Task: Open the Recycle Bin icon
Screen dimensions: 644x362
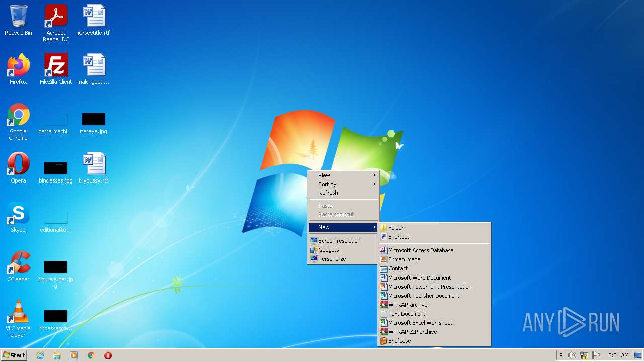Action: tap(18, 20)
